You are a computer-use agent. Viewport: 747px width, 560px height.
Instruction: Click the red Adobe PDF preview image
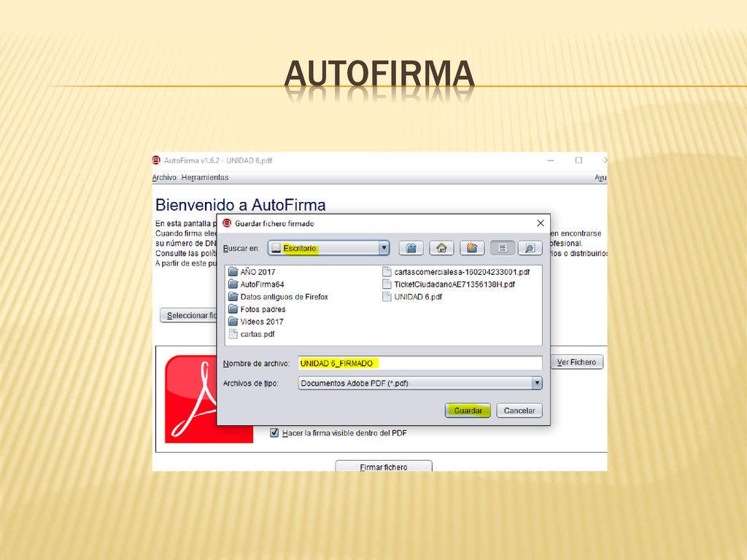[190, 399]
